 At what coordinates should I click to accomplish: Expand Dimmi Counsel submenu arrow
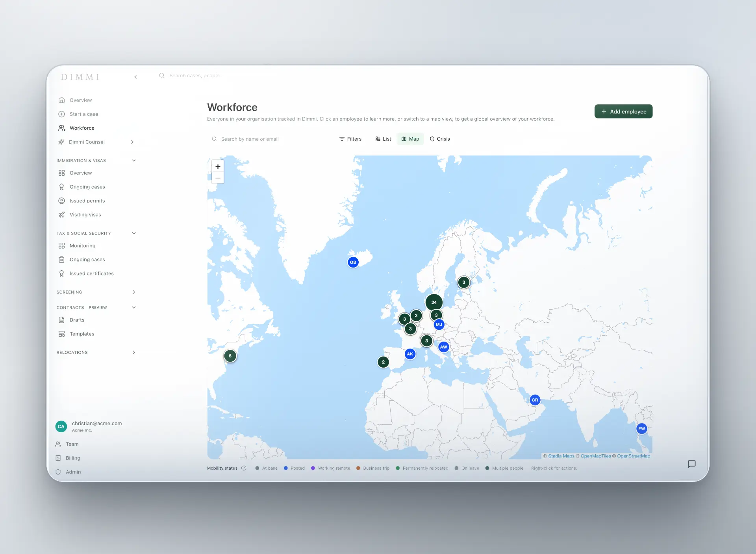coord(132,142)
